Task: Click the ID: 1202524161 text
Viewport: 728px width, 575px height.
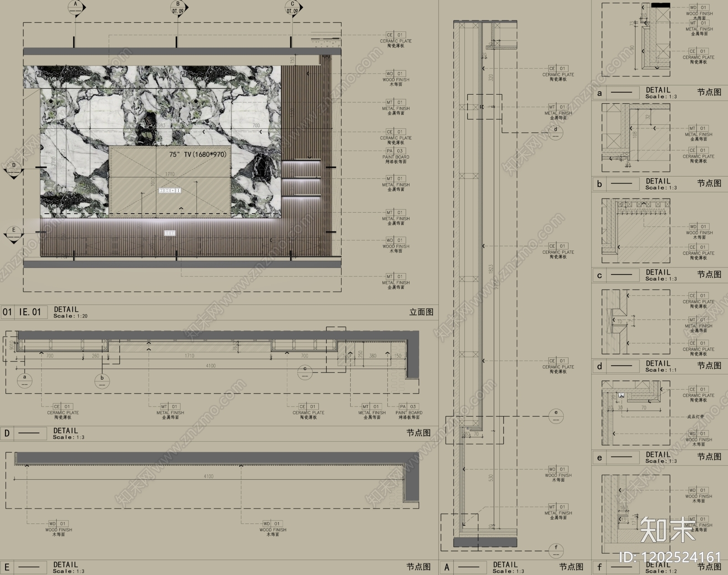Action: (x=670, y=557)
